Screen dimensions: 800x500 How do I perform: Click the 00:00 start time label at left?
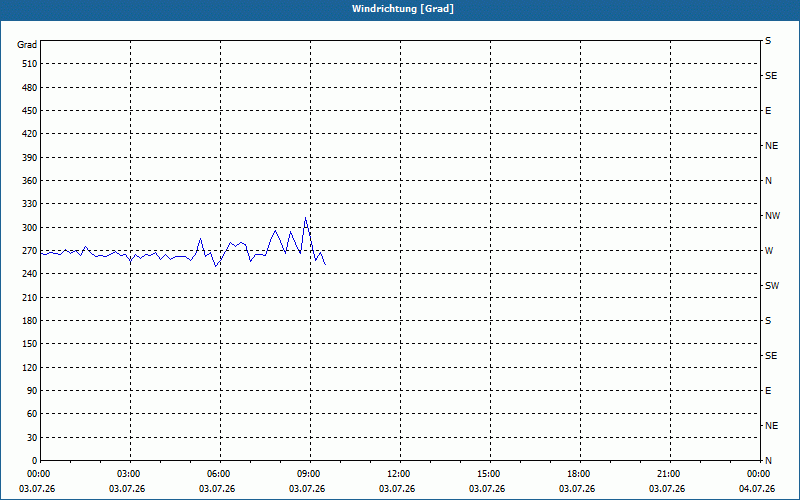38,474
